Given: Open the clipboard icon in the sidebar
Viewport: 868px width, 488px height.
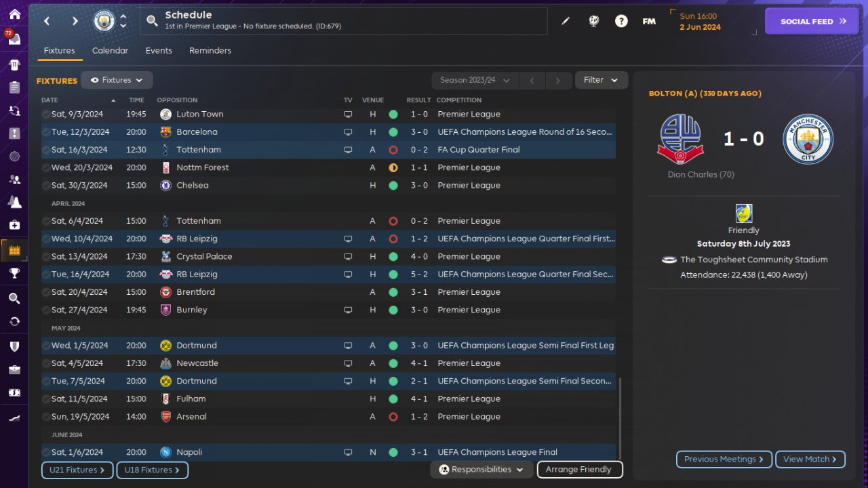Looking at the screenshot, I should 14,87.
